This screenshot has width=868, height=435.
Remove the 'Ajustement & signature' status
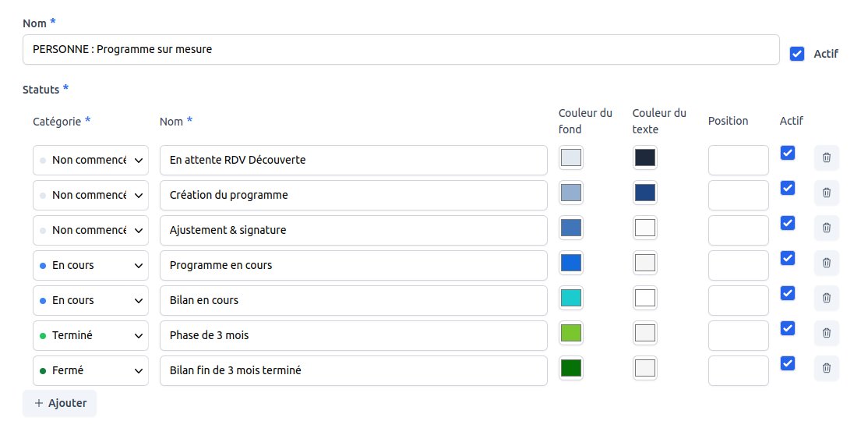(x=826, y=228)
